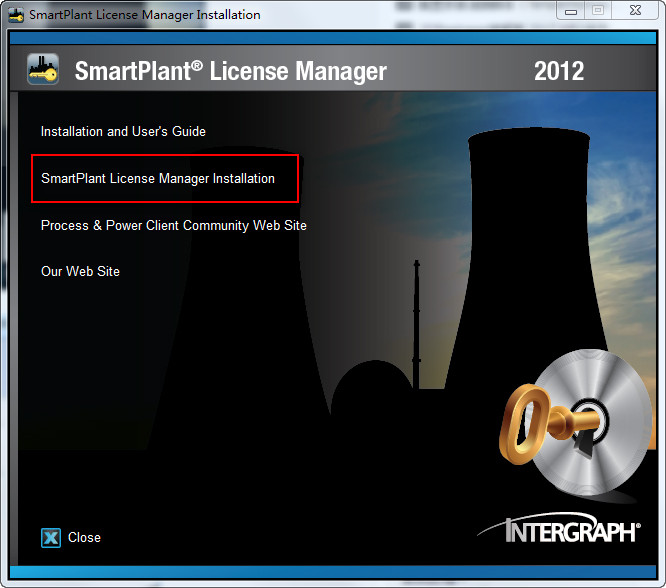The image size is (666, 588).
Task: Click the title bar application icon
Action: tap(16, 15)
